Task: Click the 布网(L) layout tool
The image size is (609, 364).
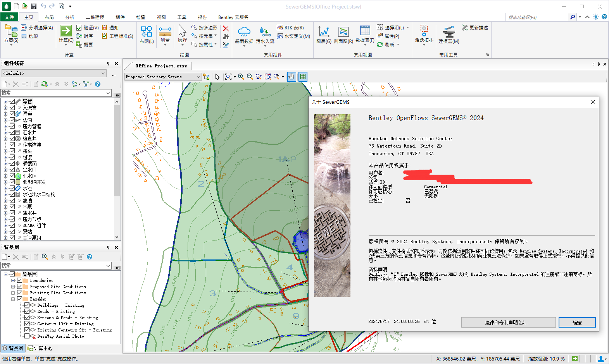Action: tap(147, 32)
